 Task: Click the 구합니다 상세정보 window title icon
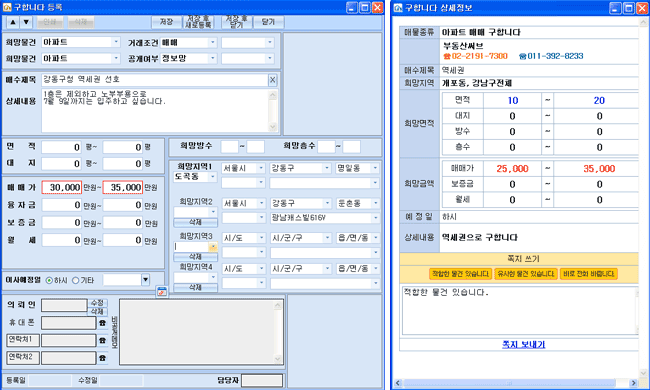click(x=398, y=7)
